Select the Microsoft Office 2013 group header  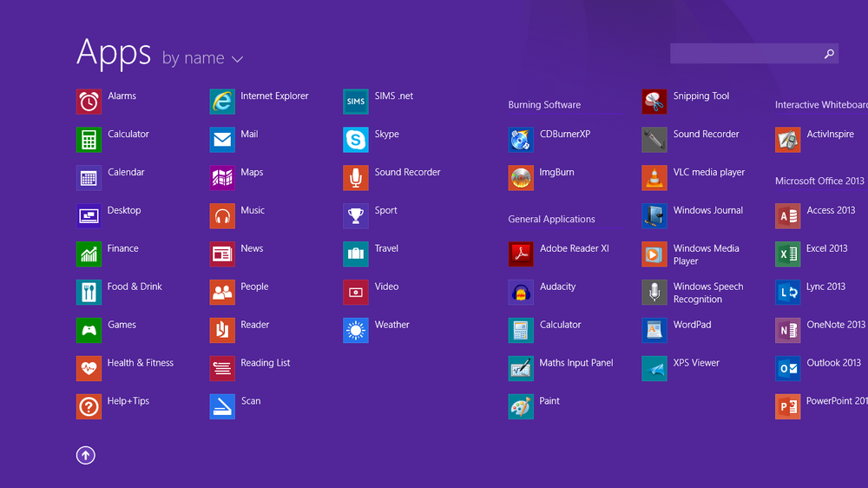tap(819, 181)
